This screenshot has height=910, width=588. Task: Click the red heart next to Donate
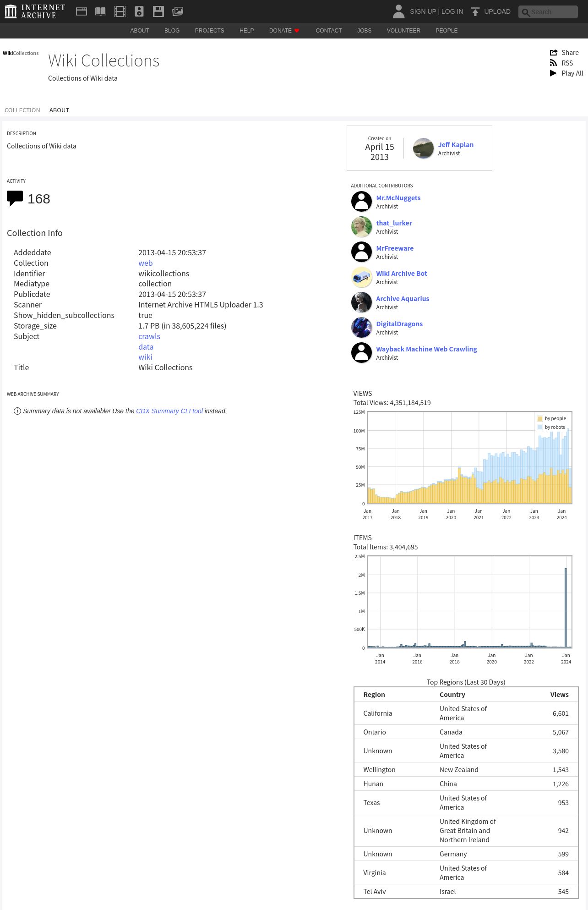(297, 31)
